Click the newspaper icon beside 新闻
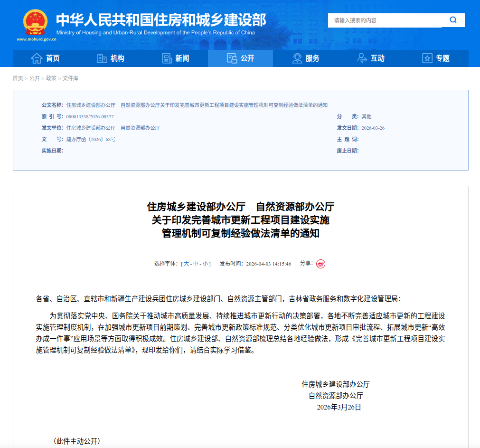Image resolution: width=480 pixels, height=448 pixels. [167, 58]
